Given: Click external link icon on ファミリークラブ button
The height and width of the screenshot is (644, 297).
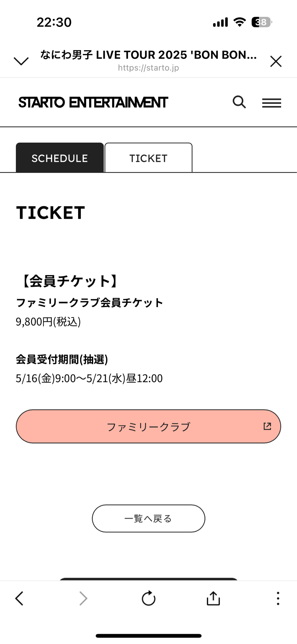Looking at the screenshot, I should pos(267,426).
